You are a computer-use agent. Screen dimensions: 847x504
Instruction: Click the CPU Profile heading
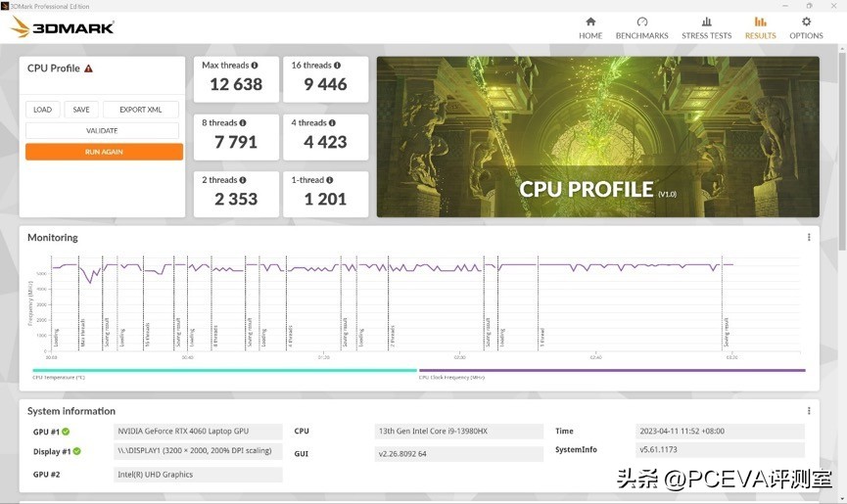point(54,69)
